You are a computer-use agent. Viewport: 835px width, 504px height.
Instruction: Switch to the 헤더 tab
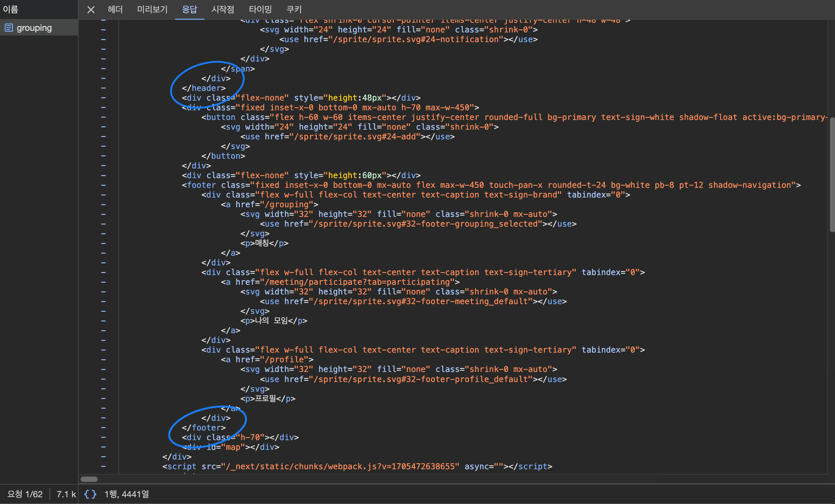(x=115, y=9)
